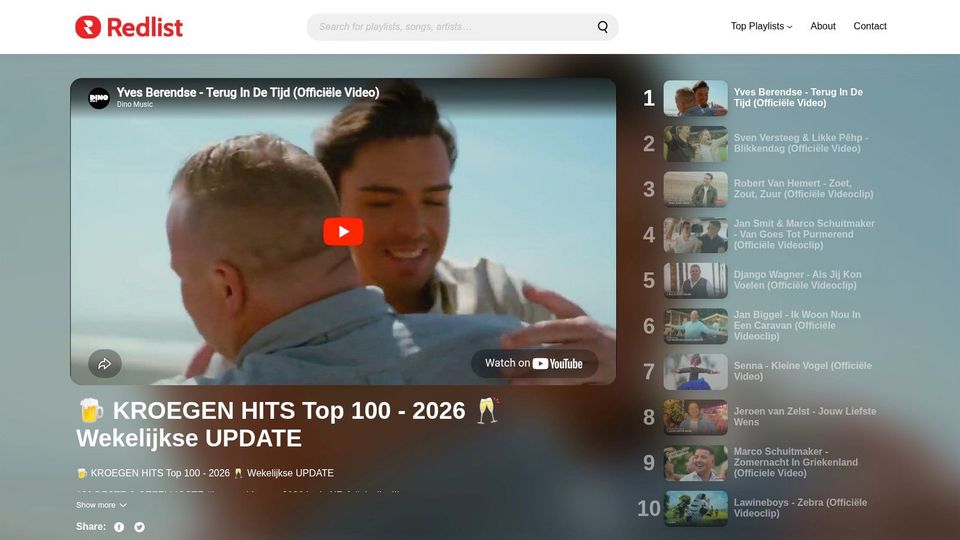The width and height of the screenshot is (960, 540).
Task: Click the KROEGEN HITS Top 100 heading
Action: [288, 424]
